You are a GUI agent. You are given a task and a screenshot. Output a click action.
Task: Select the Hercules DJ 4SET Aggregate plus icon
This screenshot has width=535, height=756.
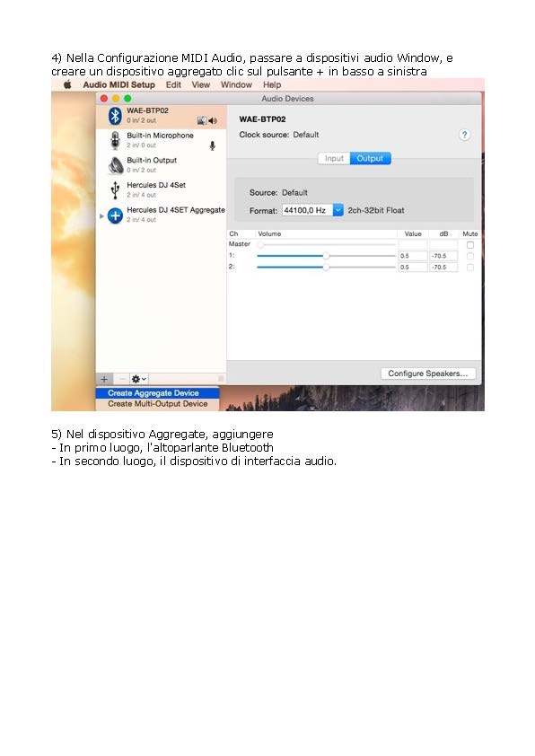click(x=115, y=215)
